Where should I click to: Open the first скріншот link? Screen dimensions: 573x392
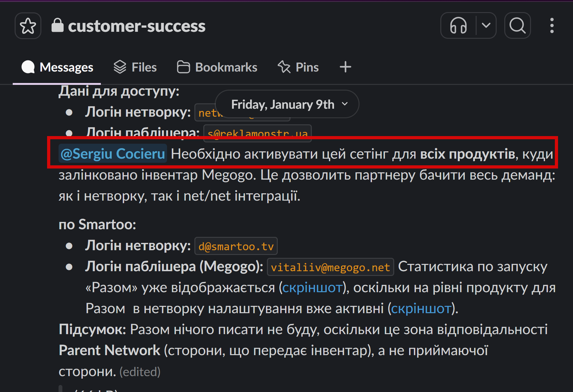point(312,288)
